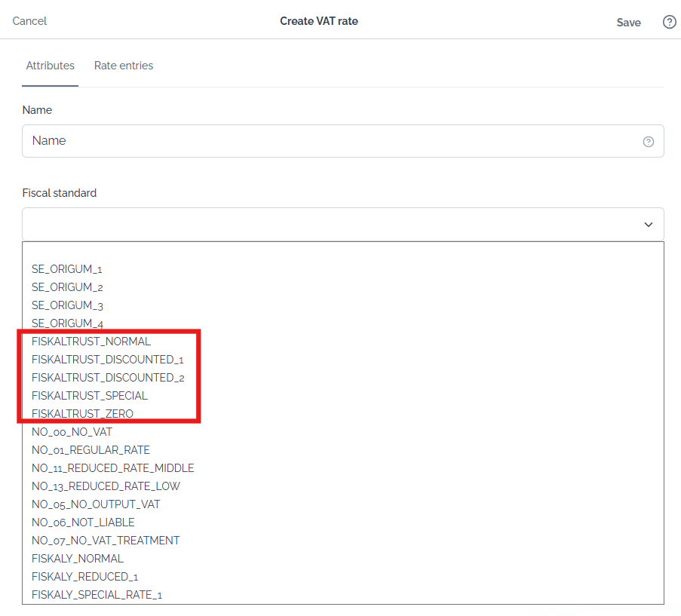The width and height of the screenshot is (681, 616).
Task: Select NO_01_REGULAR_RATE option
Action: point(342,450)
